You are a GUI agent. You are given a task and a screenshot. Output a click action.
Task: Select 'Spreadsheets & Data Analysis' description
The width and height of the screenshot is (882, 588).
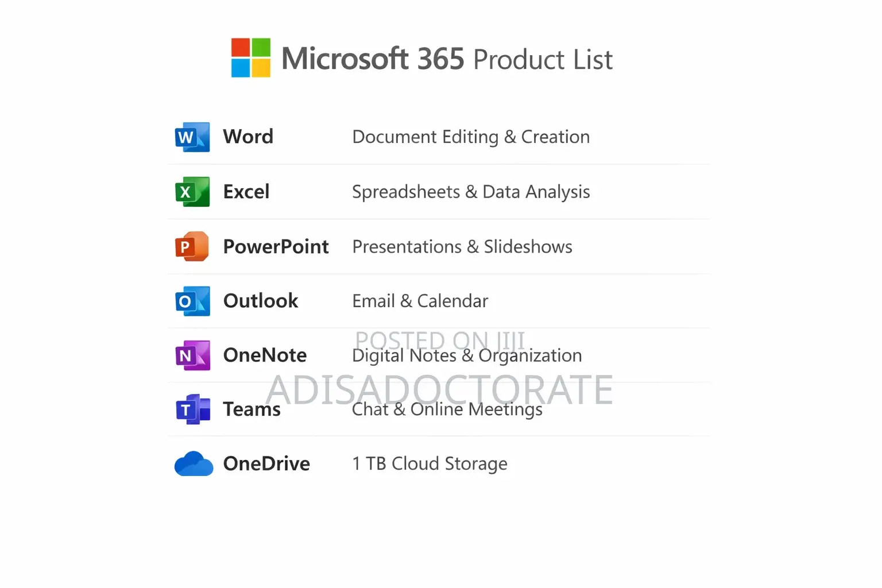471,192
